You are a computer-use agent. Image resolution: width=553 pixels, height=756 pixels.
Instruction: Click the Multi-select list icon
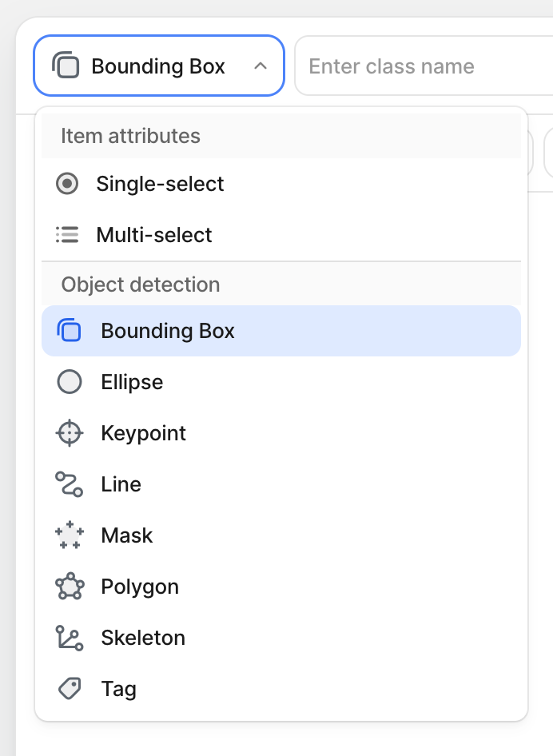pyautogui.click(x=68, y=234)
